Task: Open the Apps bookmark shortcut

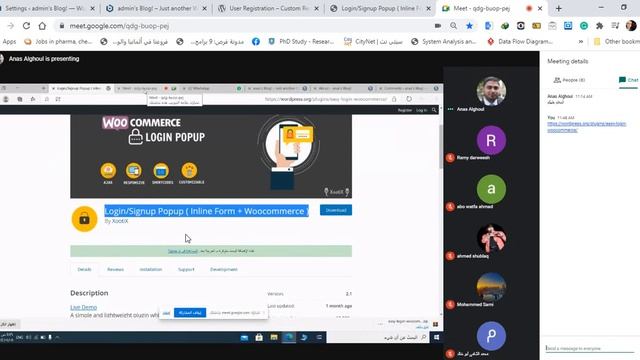Action: click(x=9, y=42)
